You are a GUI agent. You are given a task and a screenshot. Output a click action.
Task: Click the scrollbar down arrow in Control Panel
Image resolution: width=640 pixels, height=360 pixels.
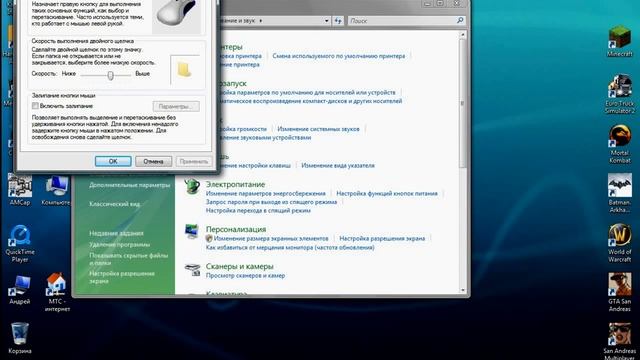(463, 290)
